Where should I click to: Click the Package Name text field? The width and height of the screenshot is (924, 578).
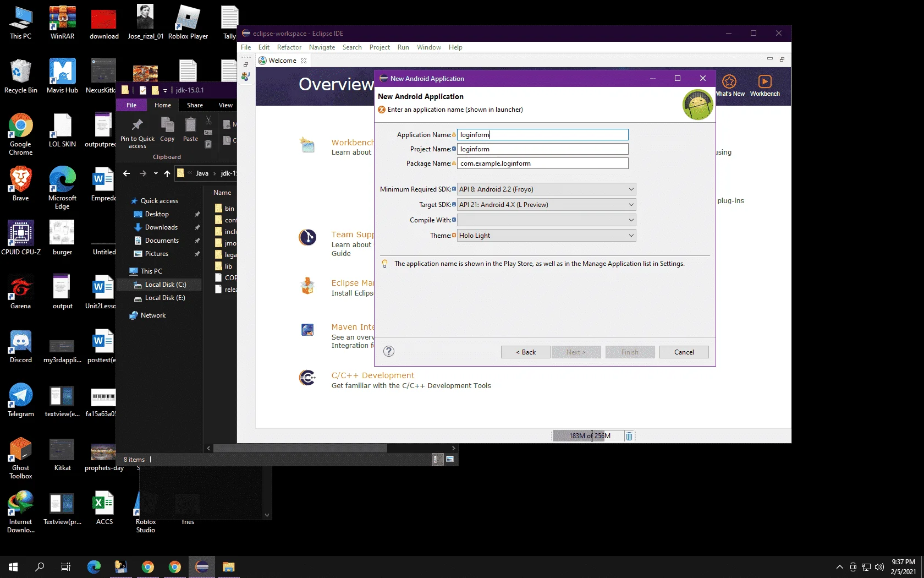[x=542, y=163]
